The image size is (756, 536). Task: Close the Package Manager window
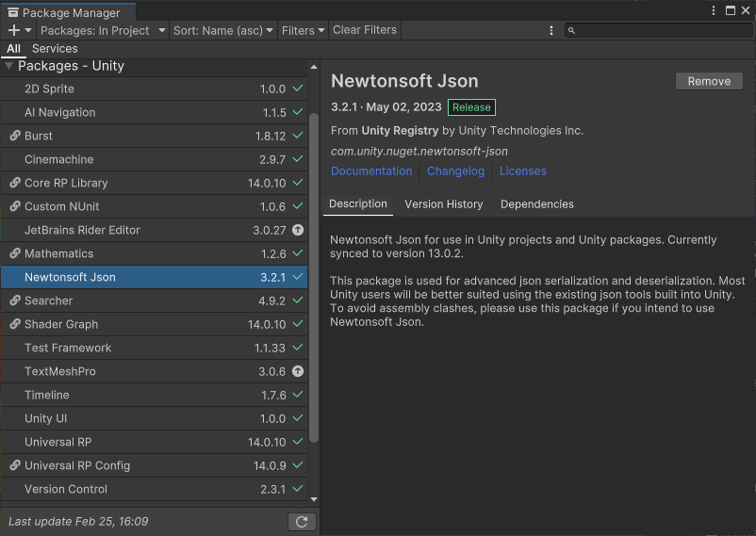coord(746,10)
